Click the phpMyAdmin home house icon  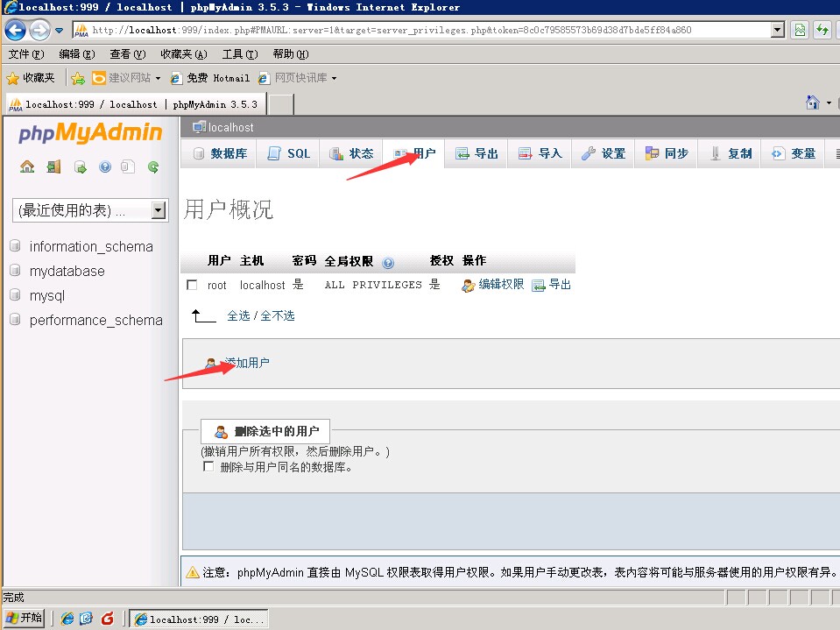27,167
